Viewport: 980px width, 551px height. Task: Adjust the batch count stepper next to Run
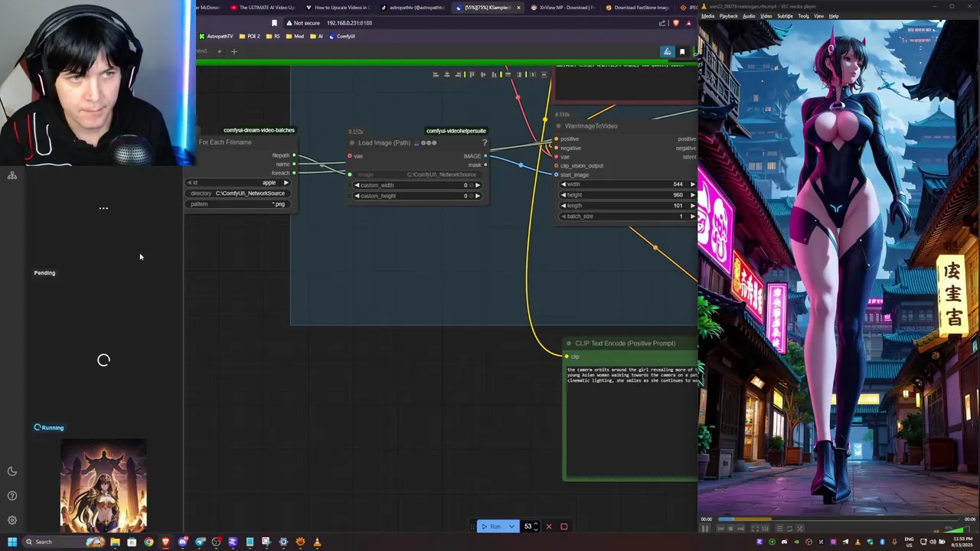tap(535, 527)
